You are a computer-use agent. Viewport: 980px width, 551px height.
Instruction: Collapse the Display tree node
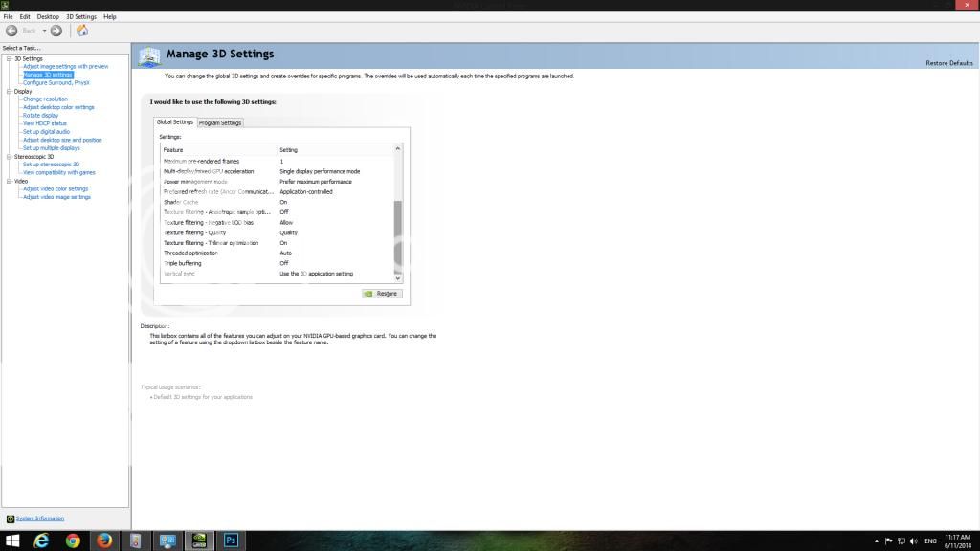click(x=9, y=91)
